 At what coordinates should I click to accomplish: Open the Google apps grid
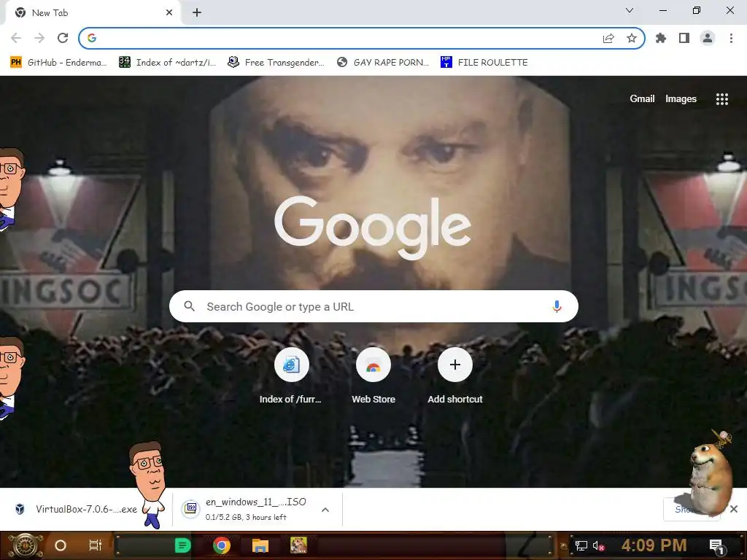[x=722, y=99]
